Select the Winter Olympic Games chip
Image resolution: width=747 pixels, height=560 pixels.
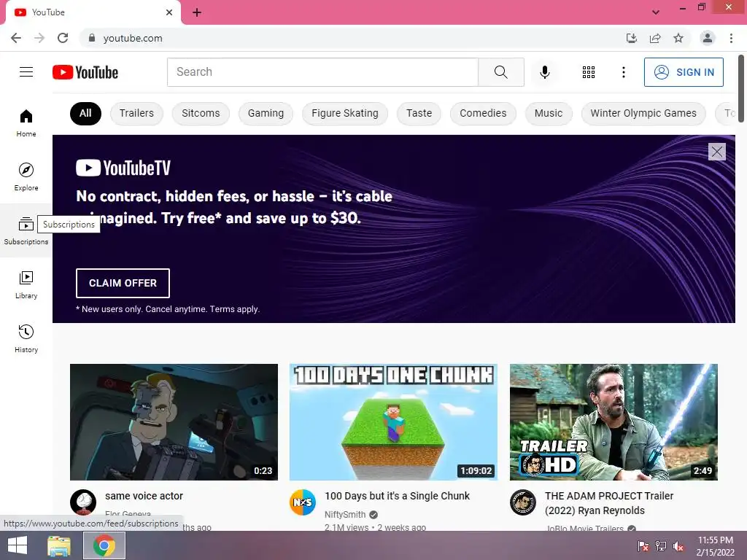pos(643,113)
